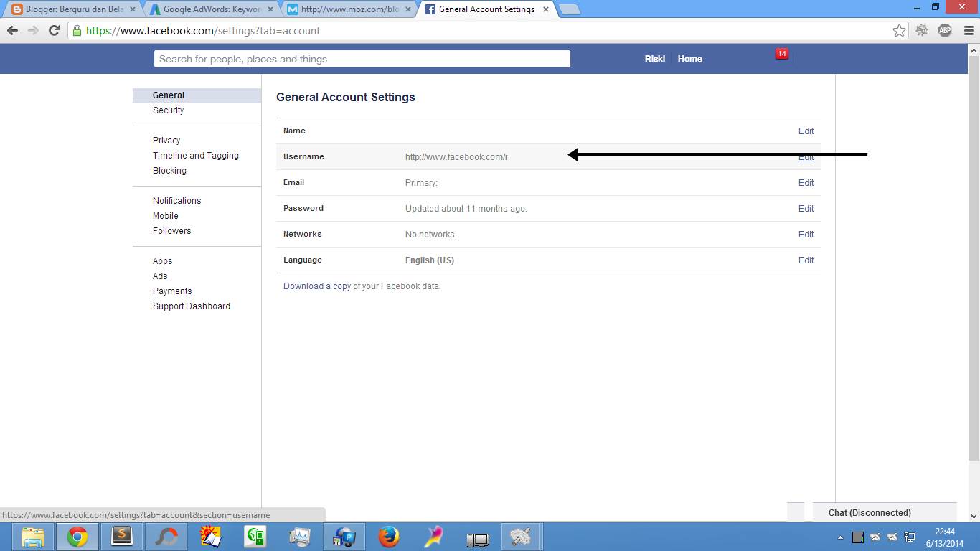Reload the page with the refresh icon

point(54,31)
